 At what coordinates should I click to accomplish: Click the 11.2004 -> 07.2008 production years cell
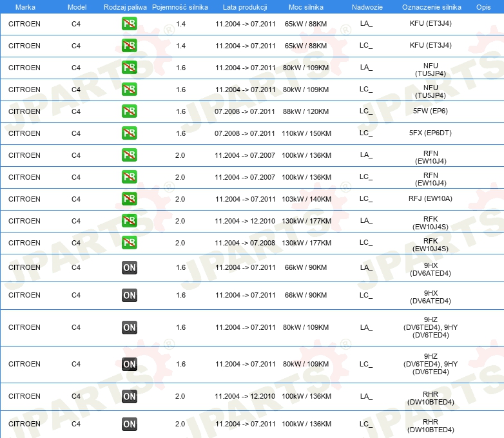(x=245, y=243)
